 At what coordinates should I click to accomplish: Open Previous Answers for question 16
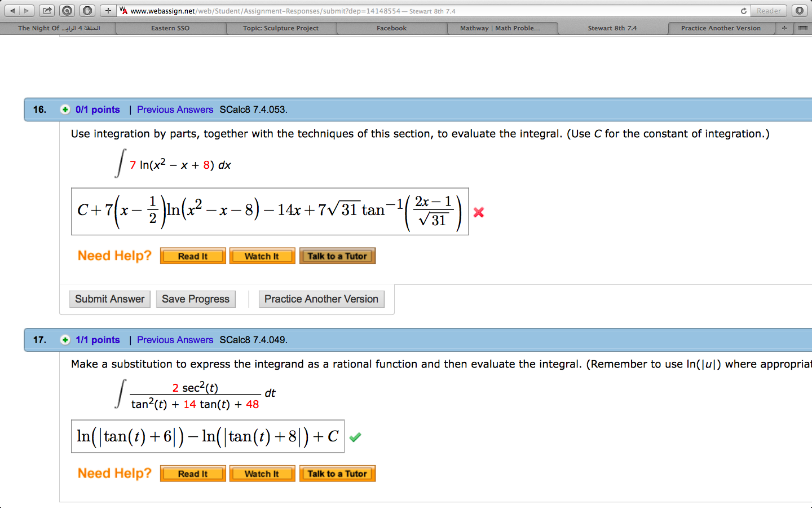coord(175,110)
